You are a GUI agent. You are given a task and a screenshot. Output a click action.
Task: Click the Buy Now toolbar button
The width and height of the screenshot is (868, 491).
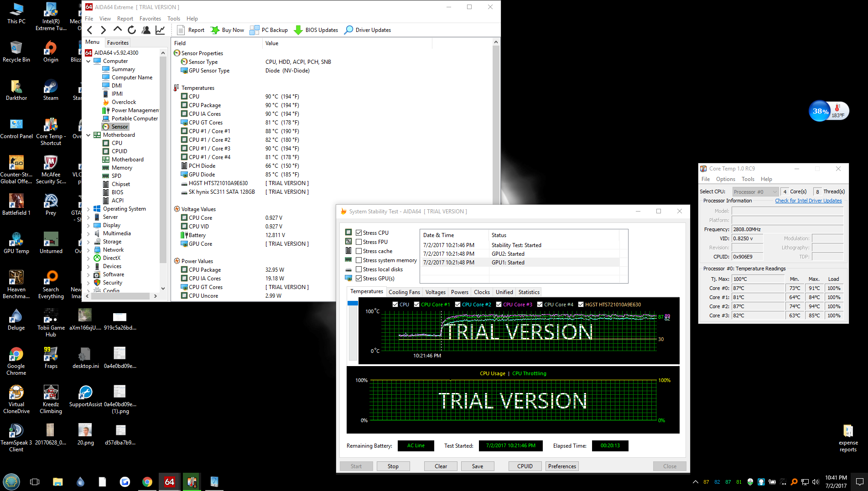(227, 30)
